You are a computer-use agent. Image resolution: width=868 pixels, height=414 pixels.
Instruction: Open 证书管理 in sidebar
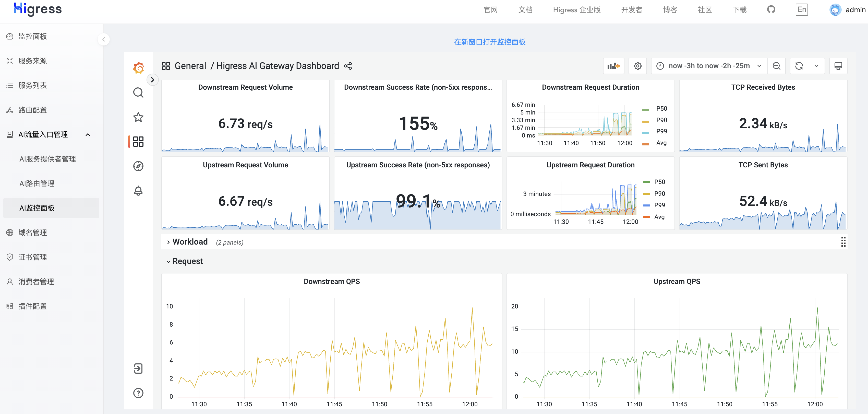(x=32, y=257)
